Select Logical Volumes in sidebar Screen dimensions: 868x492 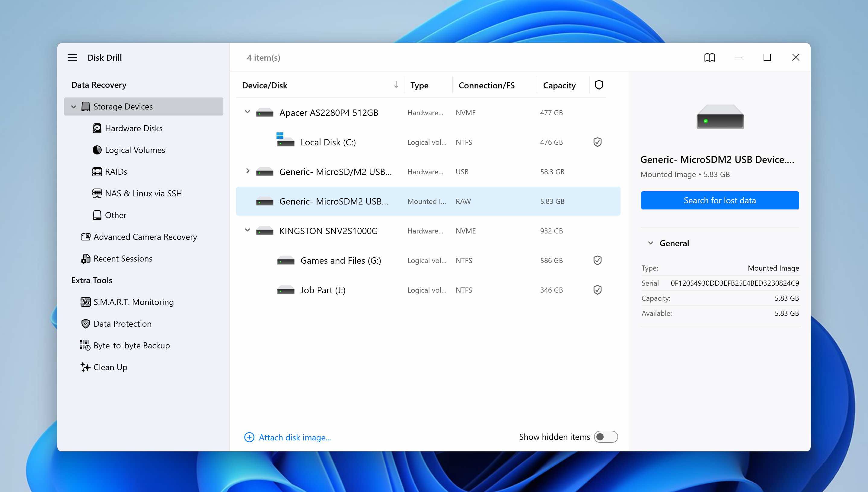point(135,150)
